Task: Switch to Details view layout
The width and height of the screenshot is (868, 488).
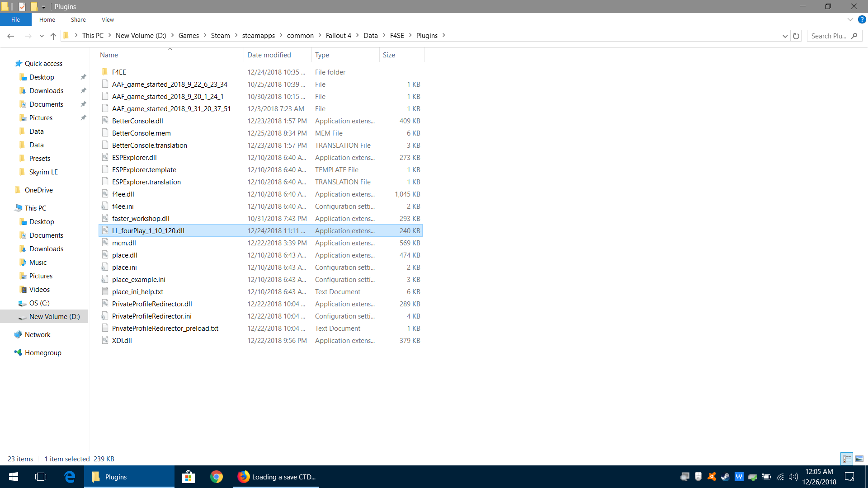Action: pyautogui.click(x=847, y=459)
